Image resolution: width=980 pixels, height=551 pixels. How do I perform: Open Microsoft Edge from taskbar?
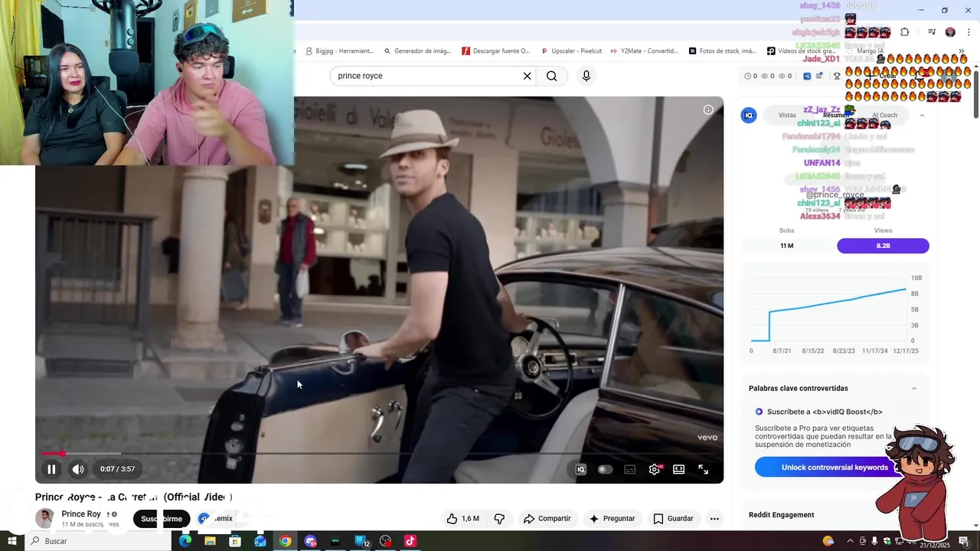(x=185, y=541)
